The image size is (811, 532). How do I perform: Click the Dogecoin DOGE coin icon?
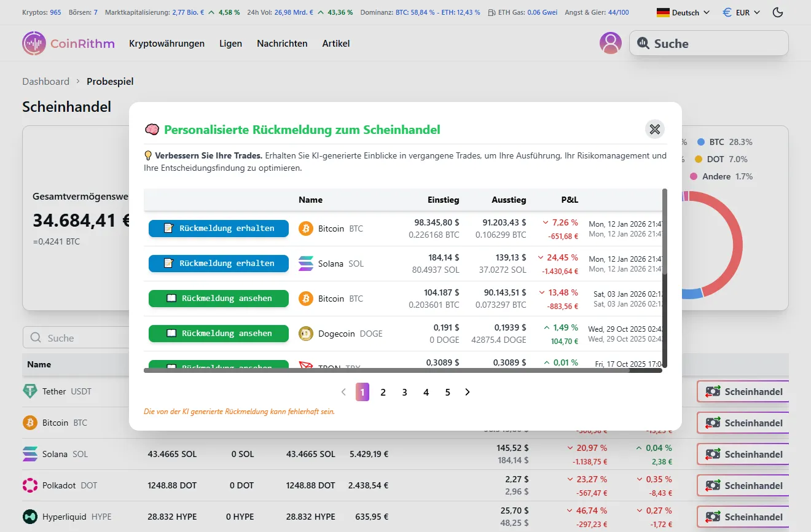click(305, 334)
